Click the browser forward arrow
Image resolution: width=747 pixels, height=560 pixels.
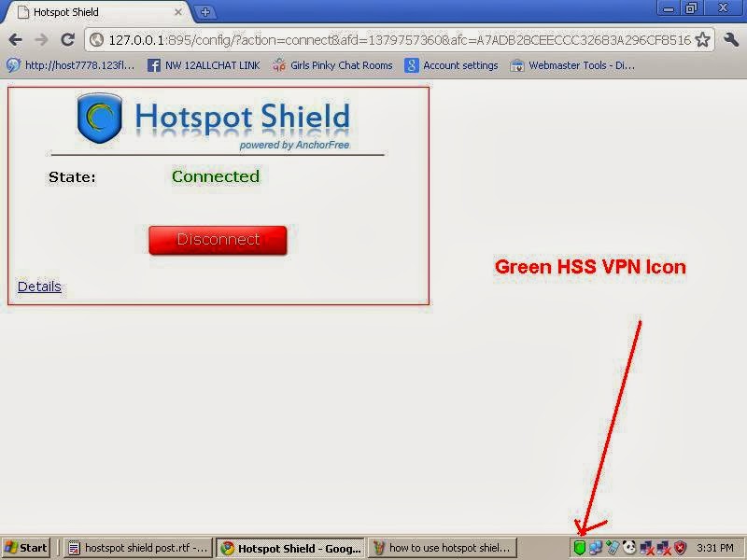tap(41, 39)
